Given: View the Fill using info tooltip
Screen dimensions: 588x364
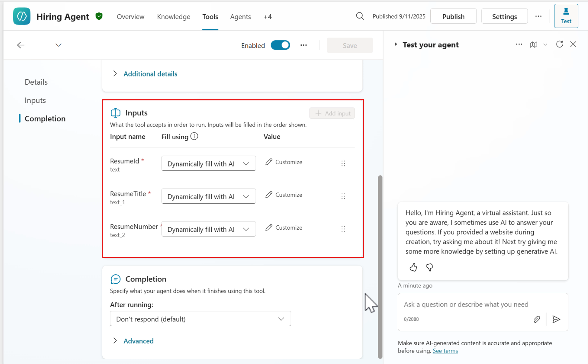Looking at the screenshot, I should 194,136.
